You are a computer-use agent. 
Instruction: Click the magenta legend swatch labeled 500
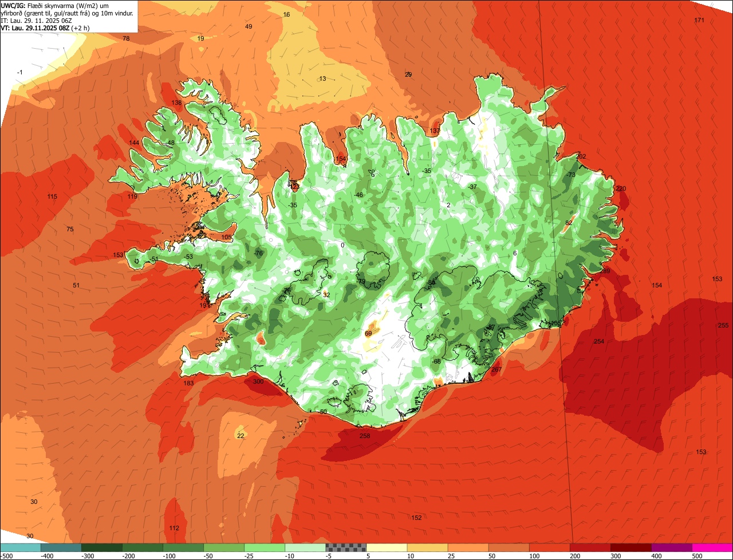[x=712, y=547]
